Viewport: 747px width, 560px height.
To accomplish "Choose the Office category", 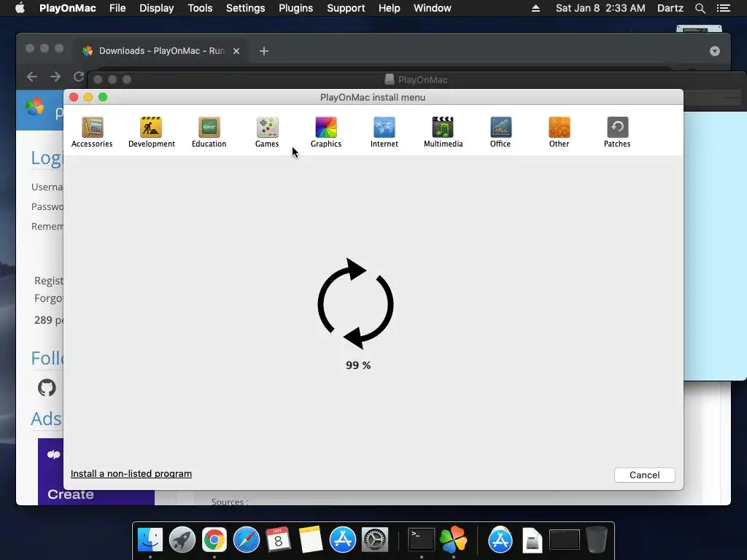I will pos(500,132).
